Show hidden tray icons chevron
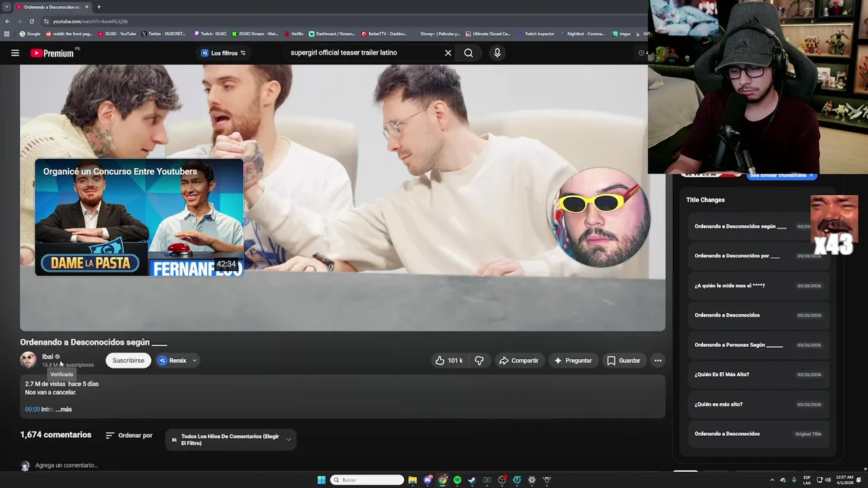The image size is (868, 488). tap(772, 480)
